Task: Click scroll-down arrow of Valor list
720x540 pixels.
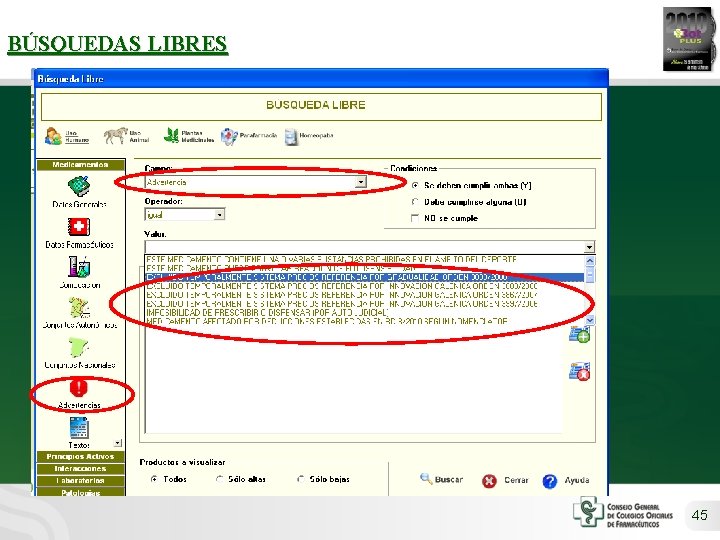Action: (x=590, y=320)
